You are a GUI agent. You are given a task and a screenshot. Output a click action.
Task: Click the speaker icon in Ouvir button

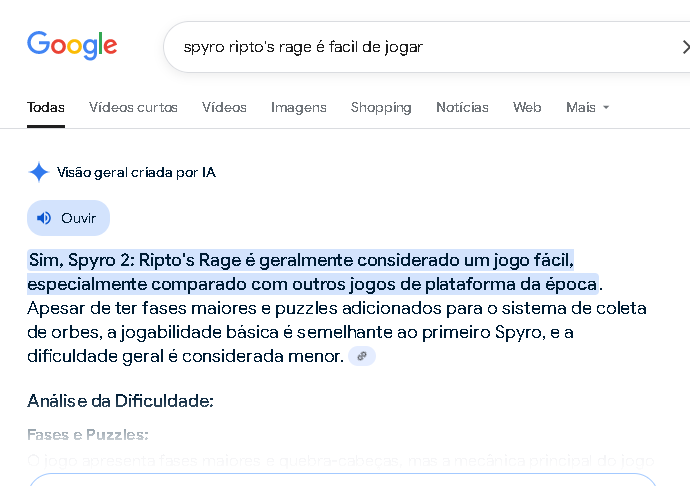tap(44, 218)
